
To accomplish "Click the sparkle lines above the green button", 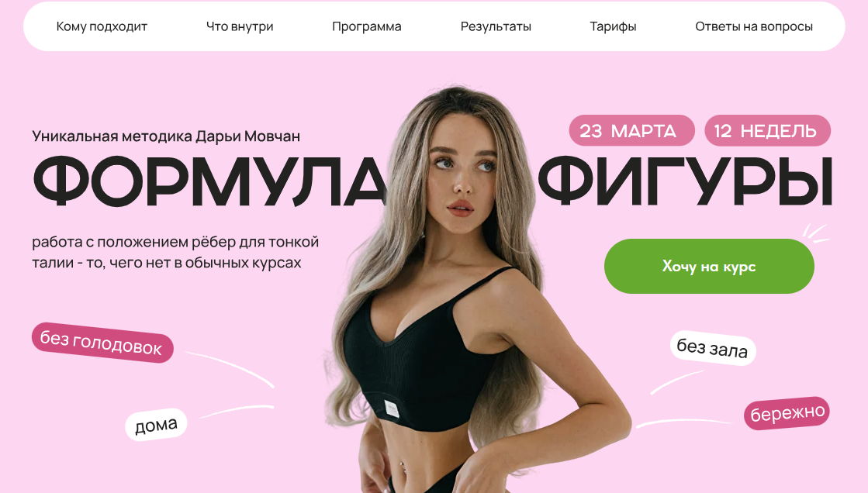I will coord(815,233).
